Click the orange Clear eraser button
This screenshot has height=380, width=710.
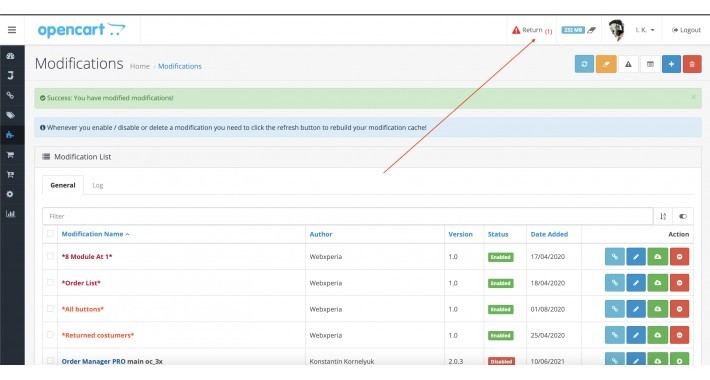coord(606,64)
